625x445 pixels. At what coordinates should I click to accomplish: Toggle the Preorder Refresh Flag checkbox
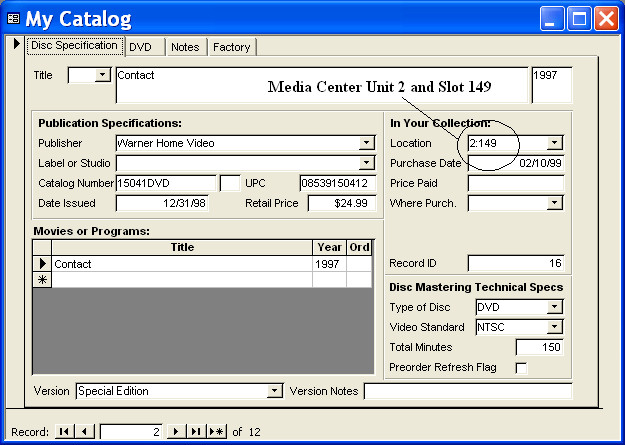[x=521, y=368]
